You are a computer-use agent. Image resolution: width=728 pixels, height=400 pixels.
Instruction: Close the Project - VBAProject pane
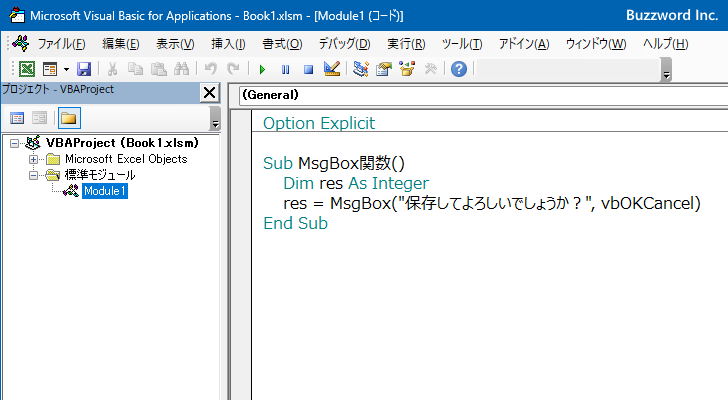click(209, 93)
